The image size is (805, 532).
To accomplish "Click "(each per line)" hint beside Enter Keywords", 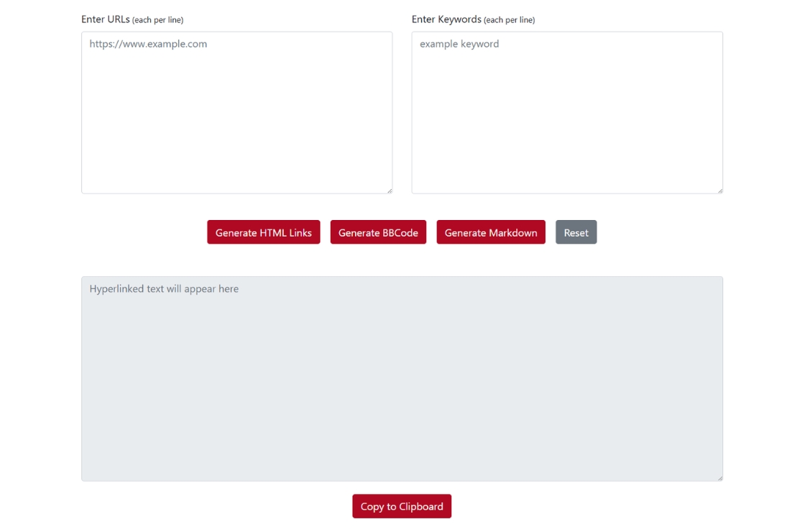I will pos(510,20).
